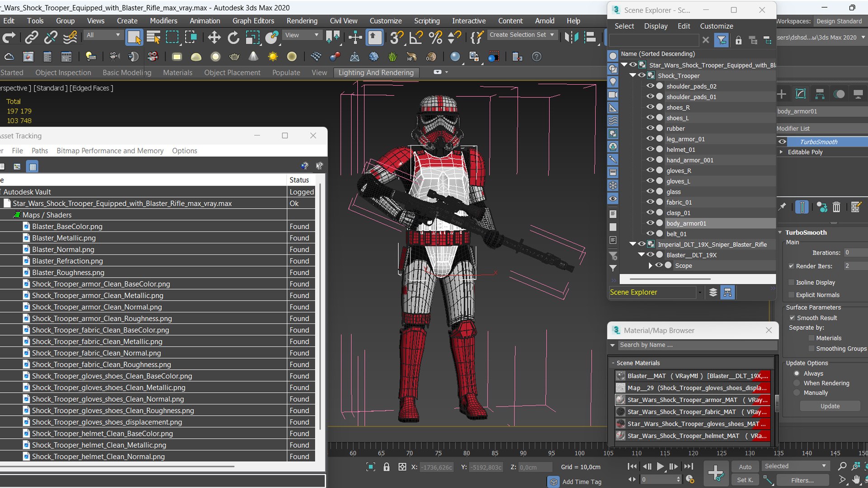Check Explicit Normals option
The image size is (868, 488).
coord(791,295)
